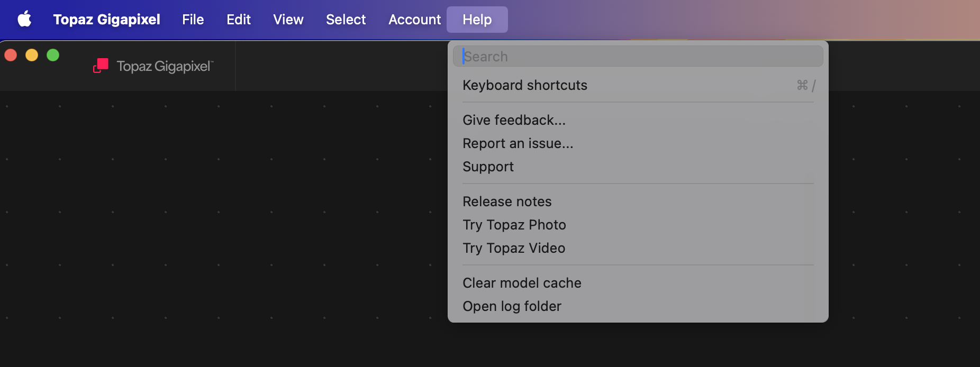Open the Select menu
Viewport: 980px width, 367px height.
coord(346,20)
